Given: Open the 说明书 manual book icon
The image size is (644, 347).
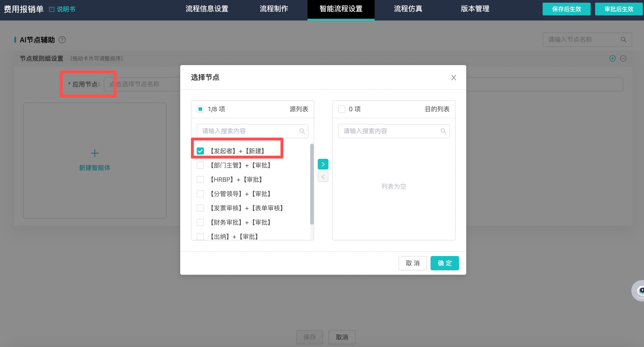Looking at the screenshot, I should coord(52,9).
